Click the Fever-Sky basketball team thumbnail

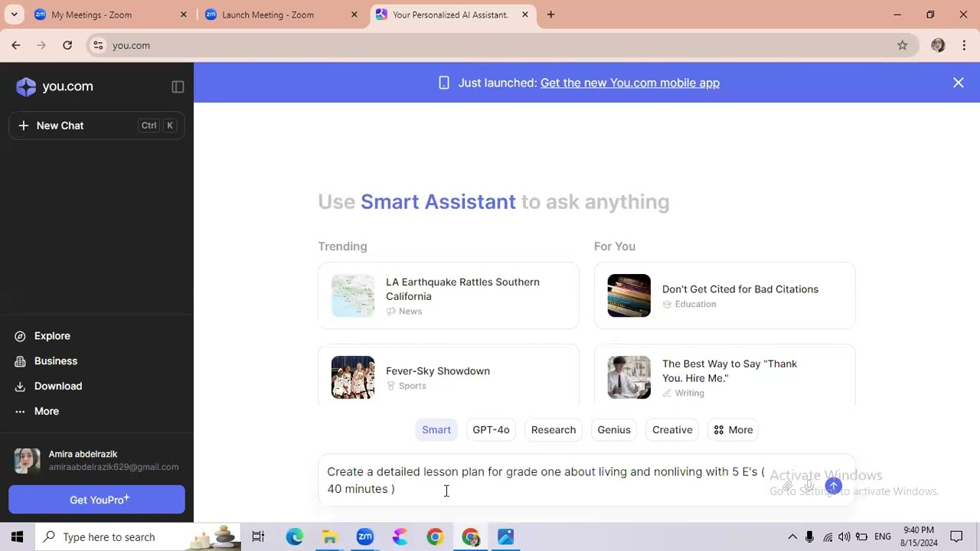click(x=353, y=377)
